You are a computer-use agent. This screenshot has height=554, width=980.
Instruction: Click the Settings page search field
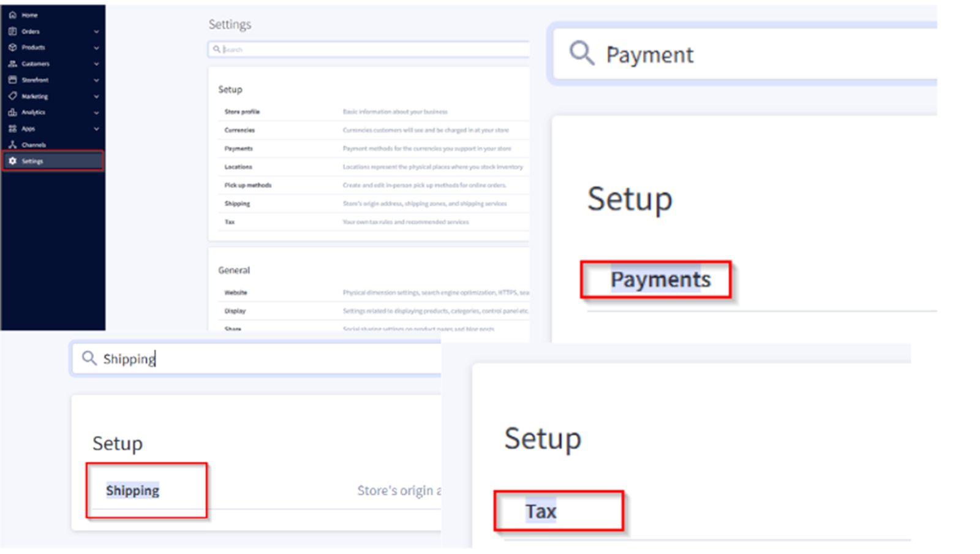(x=369, y=49)
